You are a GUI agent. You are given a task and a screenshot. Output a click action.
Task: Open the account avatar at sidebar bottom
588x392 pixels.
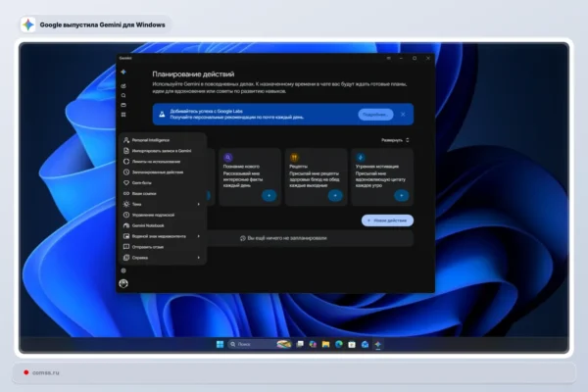point(123,283)
